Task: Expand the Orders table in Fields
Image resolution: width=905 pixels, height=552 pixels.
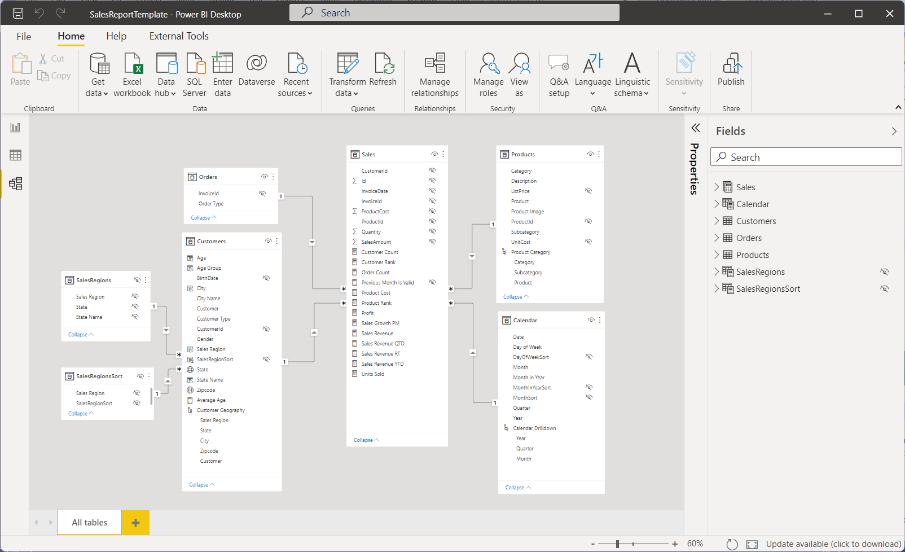Action: click(x=717, y=237)
